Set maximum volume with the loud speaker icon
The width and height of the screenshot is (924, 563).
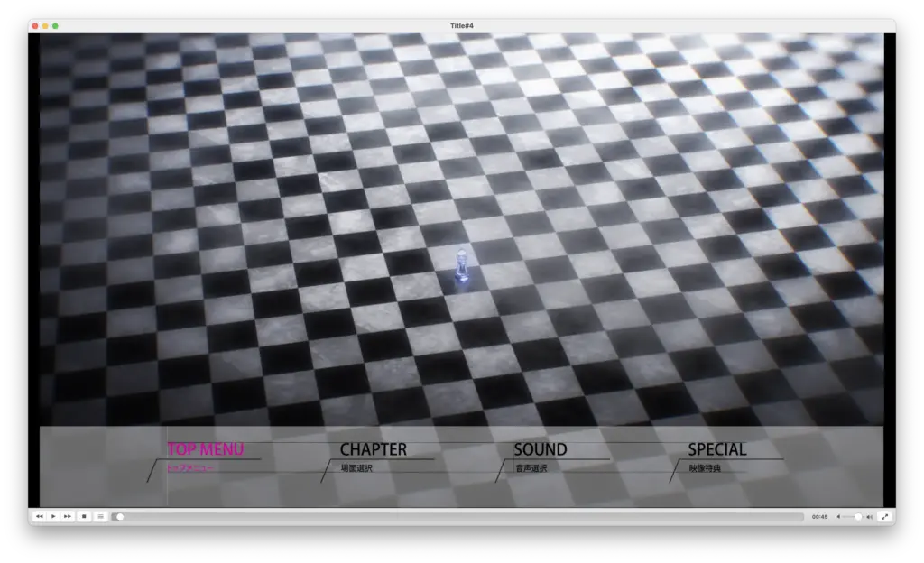pos(869,517)
